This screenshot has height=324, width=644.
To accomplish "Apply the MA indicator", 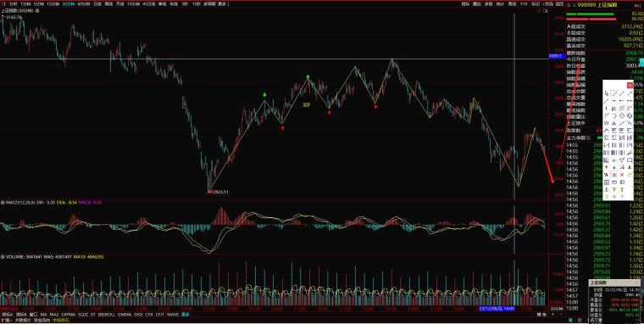I will 43,315.
